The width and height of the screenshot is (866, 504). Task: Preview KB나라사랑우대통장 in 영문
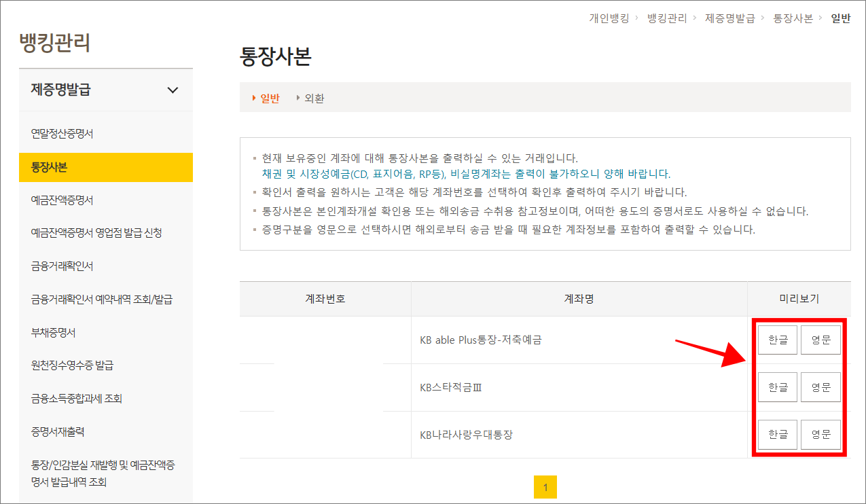pyautogui.click(x=820, y=435)
